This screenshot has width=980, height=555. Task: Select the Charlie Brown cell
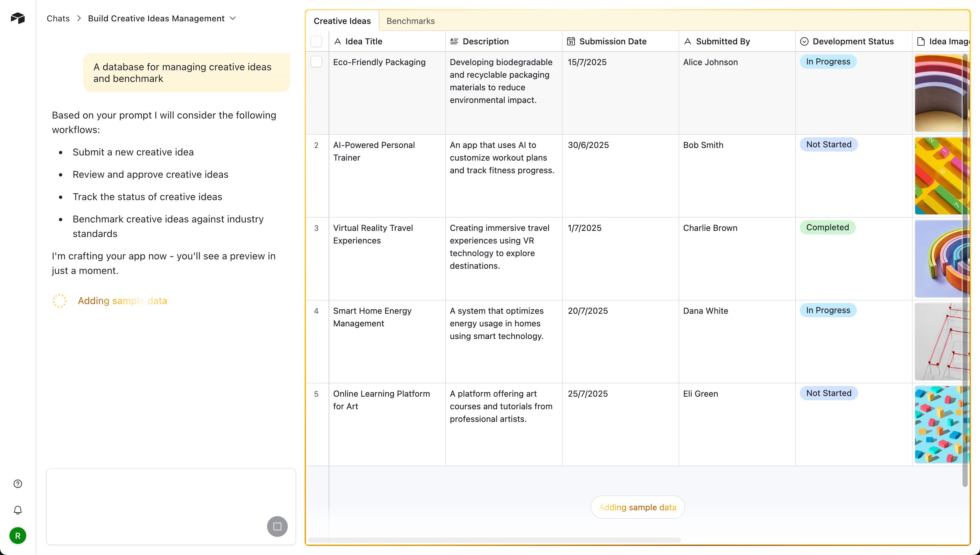pyautogui.click(x=737, y=259)
